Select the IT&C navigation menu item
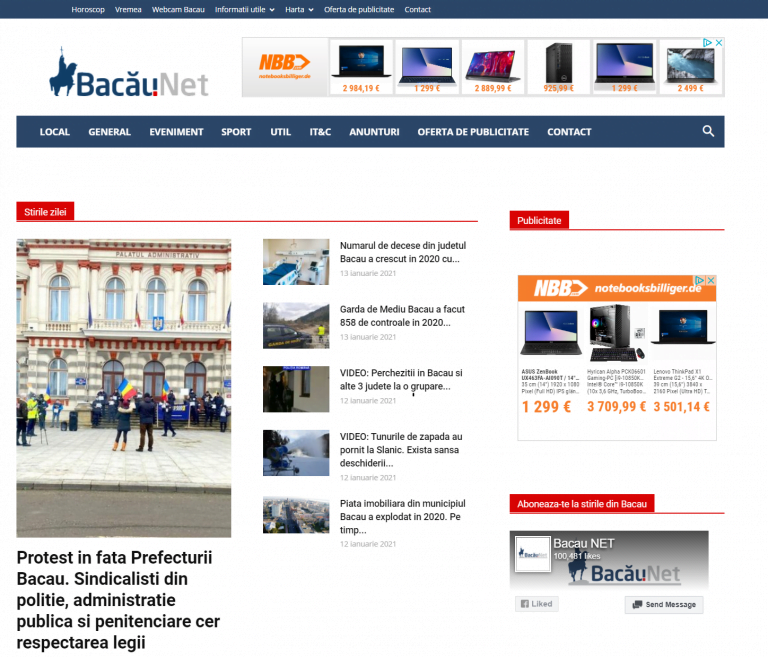The height and width of the screenshot is (657, 768). (x=320, y=132)
